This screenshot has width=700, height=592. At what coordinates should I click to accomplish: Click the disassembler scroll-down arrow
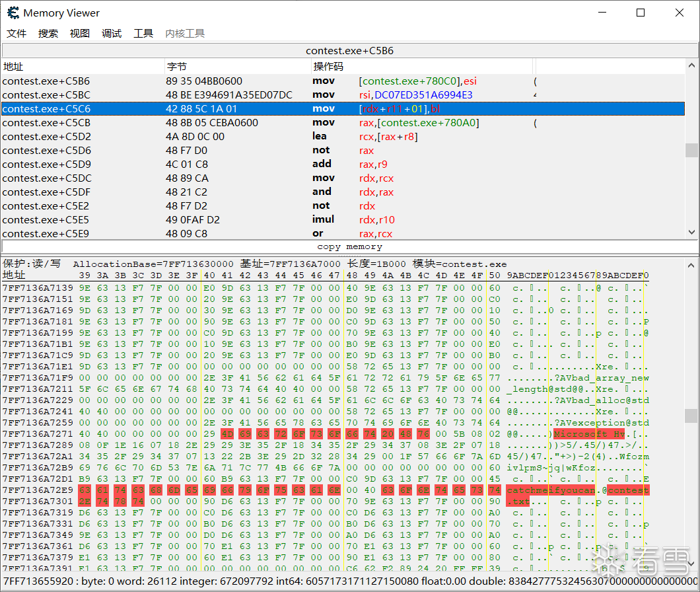pos(691,233)
